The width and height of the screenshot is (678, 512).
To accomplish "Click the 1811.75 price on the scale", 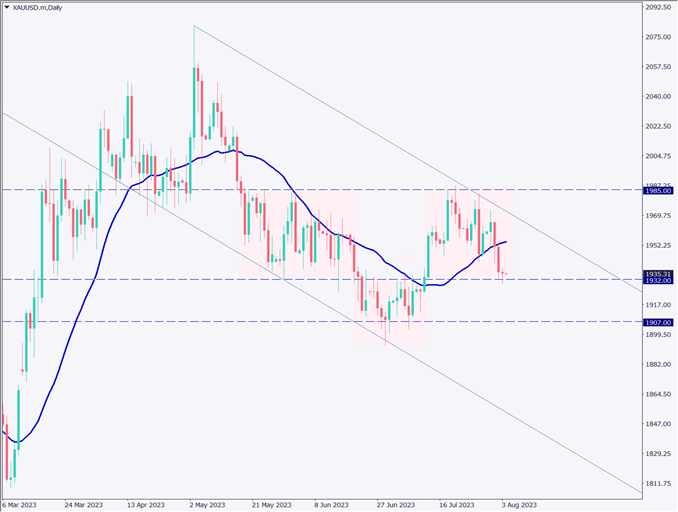I will [657, 483].
